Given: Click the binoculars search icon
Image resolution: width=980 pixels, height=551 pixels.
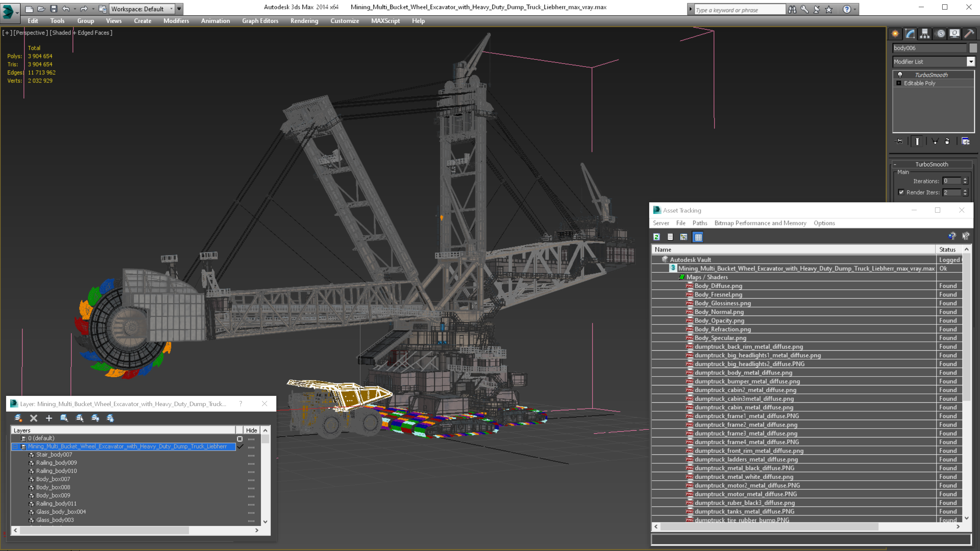Looking at the screenshot, I should tap(792, 9).
